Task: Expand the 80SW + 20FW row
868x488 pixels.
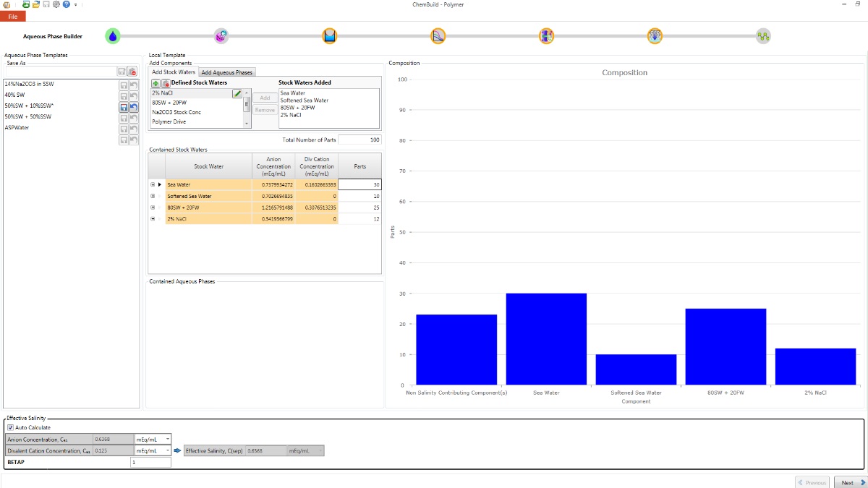Action: (153, 207)
